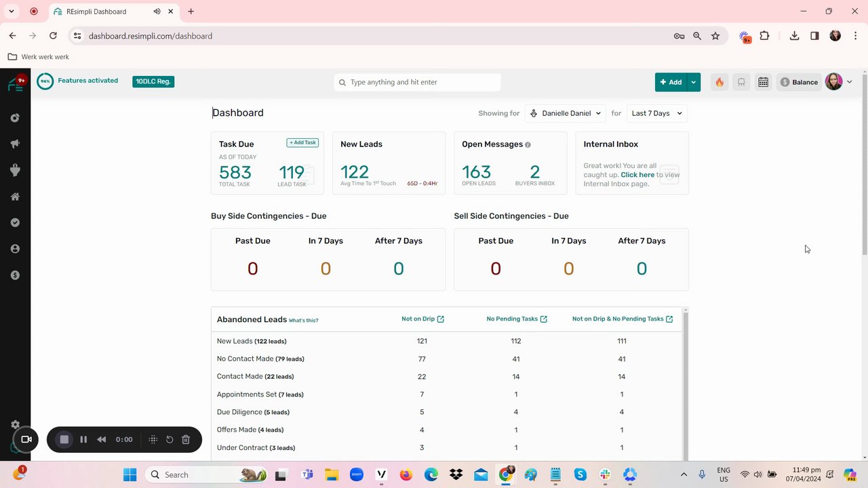Viewport: 868px width, 488px height.
Task: Click the flame hot leads icon
Action: click(719, 82)
